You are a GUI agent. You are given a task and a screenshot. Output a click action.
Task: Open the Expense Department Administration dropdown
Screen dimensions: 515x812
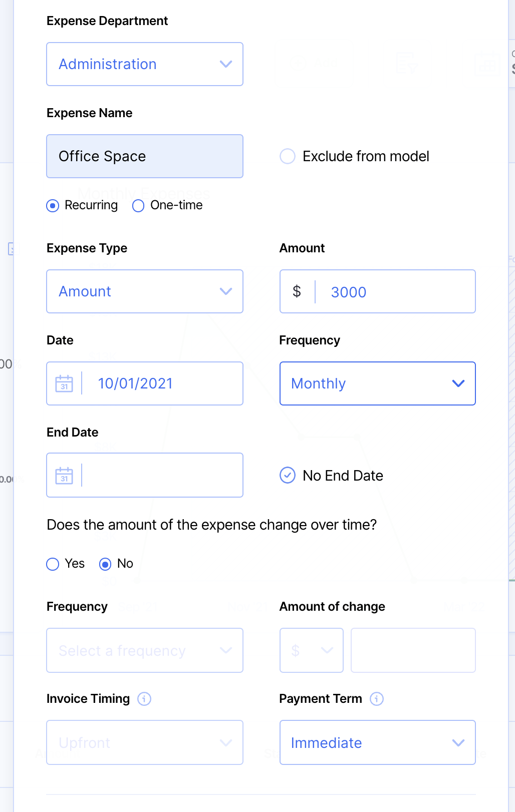(145, 64)
